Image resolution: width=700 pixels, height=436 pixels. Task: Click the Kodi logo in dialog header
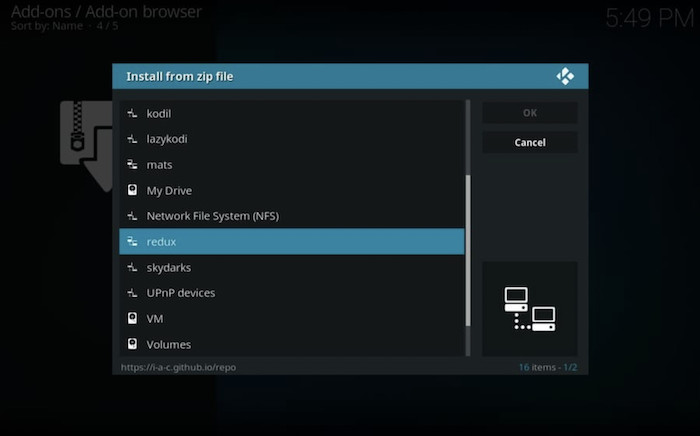[565, 76]
